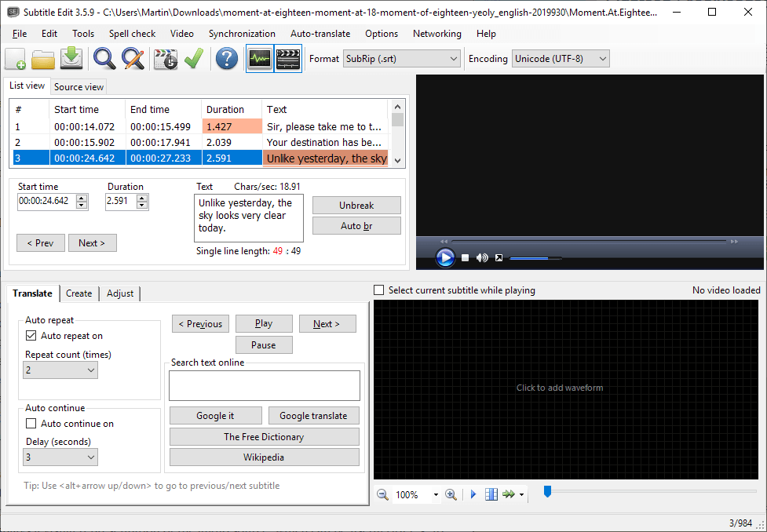767x532 pixels.
Task: Toggle the video panel with the clapperboard icon
Action: (287, 58)
